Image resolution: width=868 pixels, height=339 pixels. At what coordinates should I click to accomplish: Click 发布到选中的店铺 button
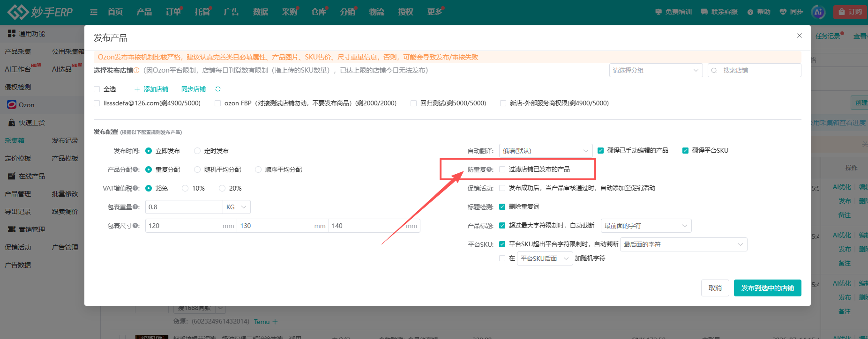pyautogui.click(x=768, y=288)
